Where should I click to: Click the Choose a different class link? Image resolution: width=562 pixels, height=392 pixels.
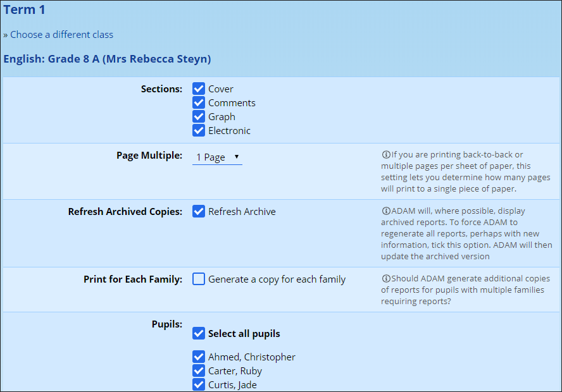click(x=61, y=35)
